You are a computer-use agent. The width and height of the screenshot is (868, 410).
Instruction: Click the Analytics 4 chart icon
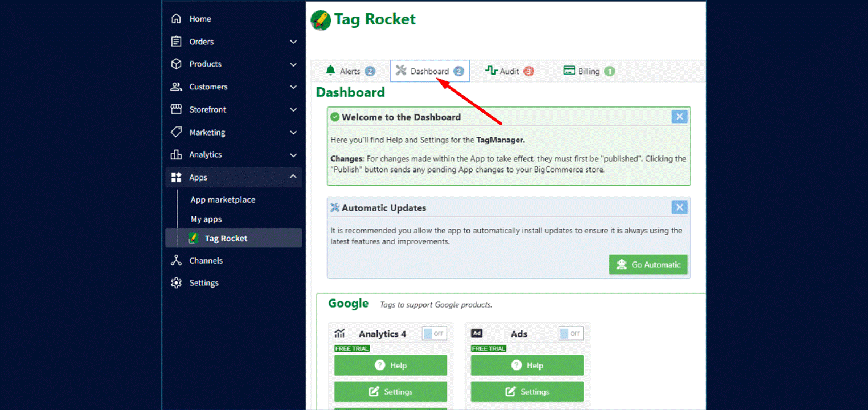pyautogui.click(x=340, y=334)
